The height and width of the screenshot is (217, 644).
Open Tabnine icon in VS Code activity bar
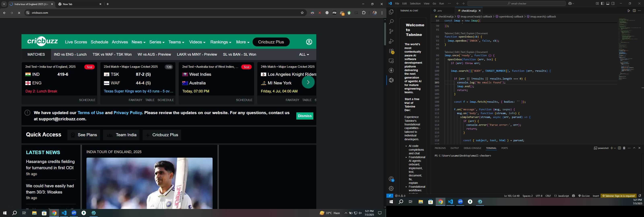[x=391, y=80]
